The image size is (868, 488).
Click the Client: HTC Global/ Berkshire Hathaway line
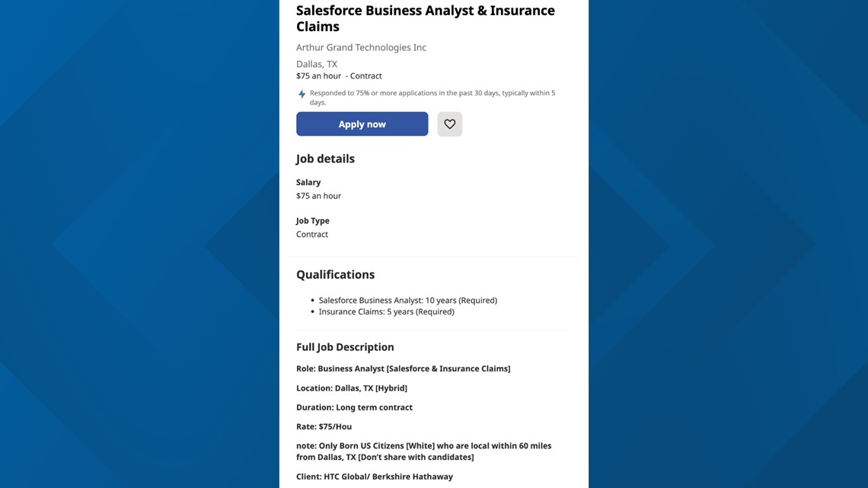point(374,476)
